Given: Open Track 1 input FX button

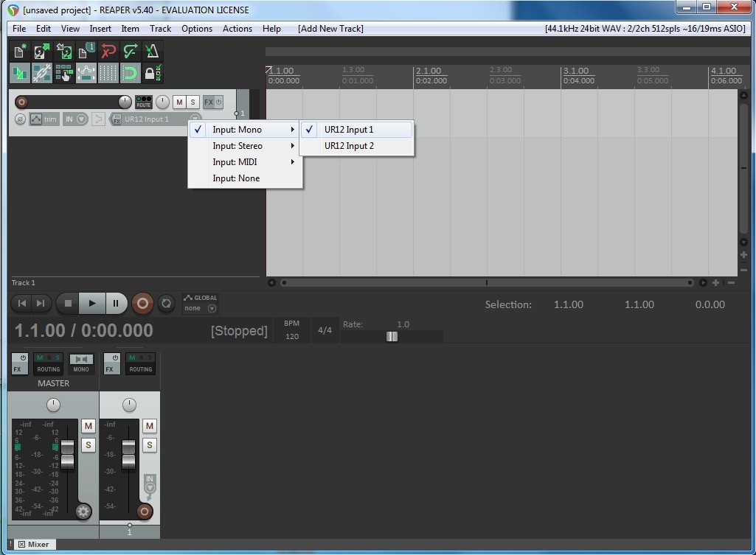Looking at the screenshot, I should coord(117,119).
